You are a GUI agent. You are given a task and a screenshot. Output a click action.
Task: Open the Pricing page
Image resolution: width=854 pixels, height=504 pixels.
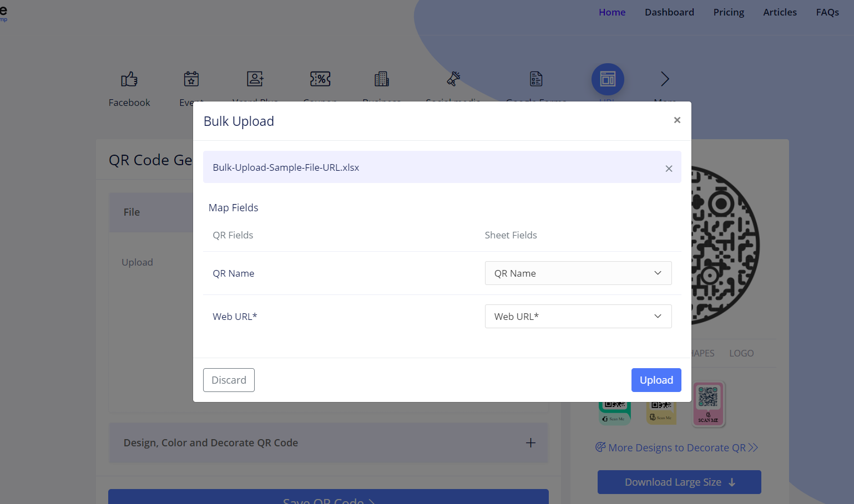coord(729,12)
